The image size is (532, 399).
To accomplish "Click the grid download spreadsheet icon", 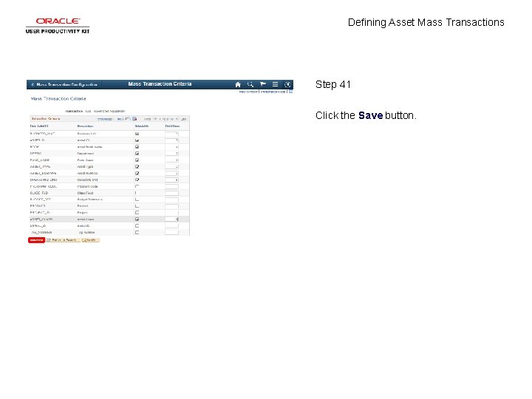I will tap(134, 119).
